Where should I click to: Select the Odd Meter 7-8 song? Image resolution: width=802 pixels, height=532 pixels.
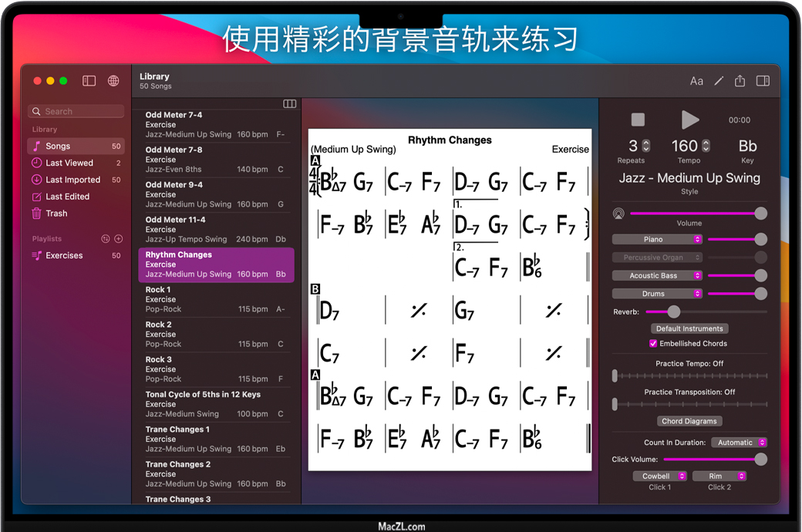click(216, 160)
